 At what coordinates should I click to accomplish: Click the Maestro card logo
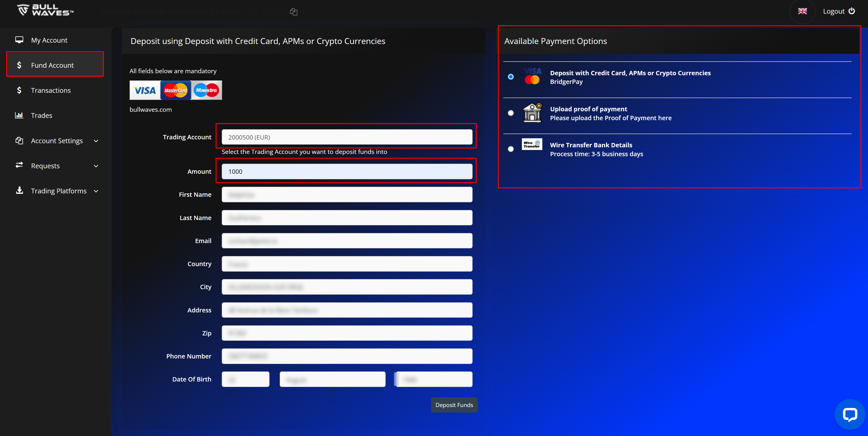point(206,90)
